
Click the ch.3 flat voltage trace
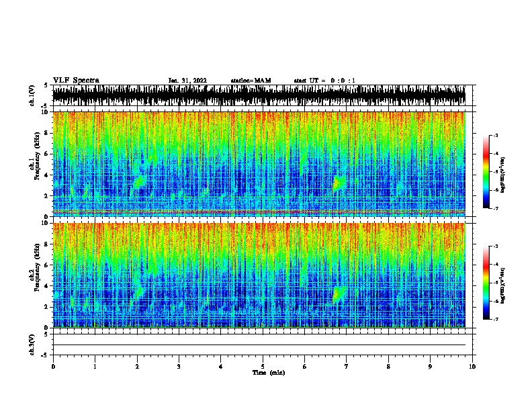pos(259,345)
